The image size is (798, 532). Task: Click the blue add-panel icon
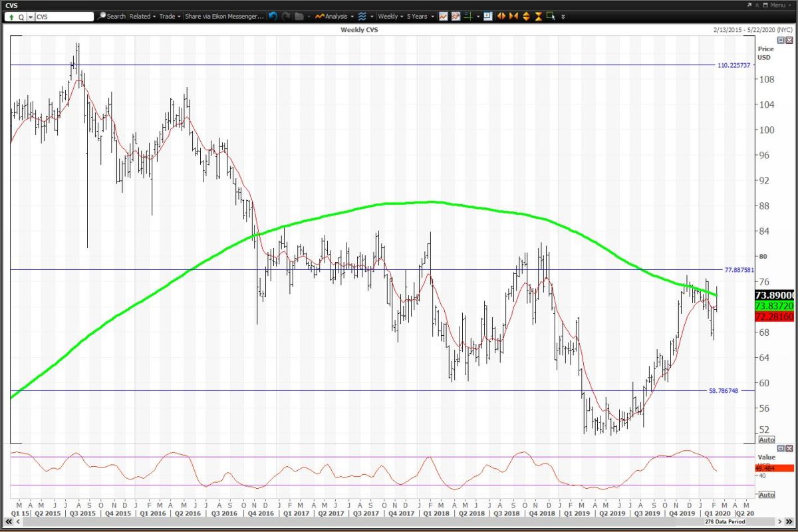(487, 16)
